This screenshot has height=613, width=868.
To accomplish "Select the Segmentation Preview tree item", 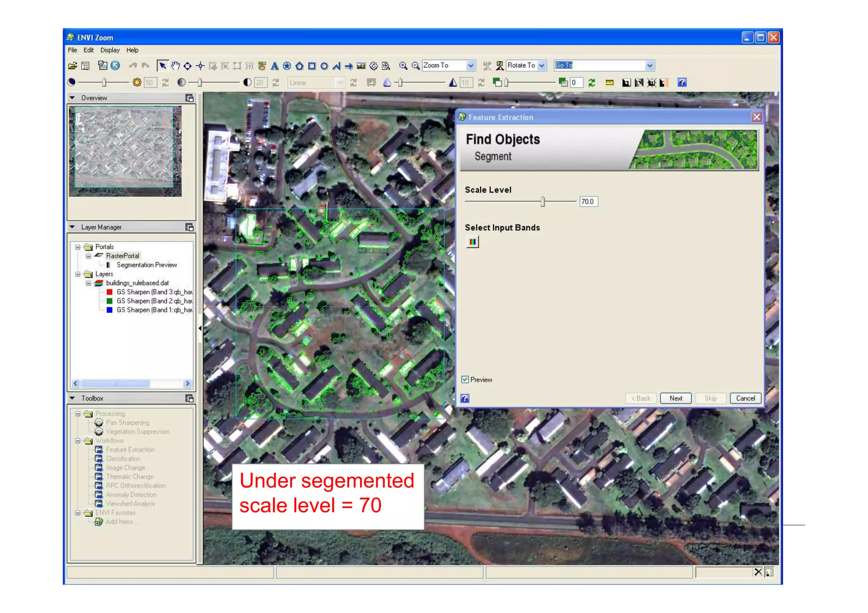I will [147, 265].
